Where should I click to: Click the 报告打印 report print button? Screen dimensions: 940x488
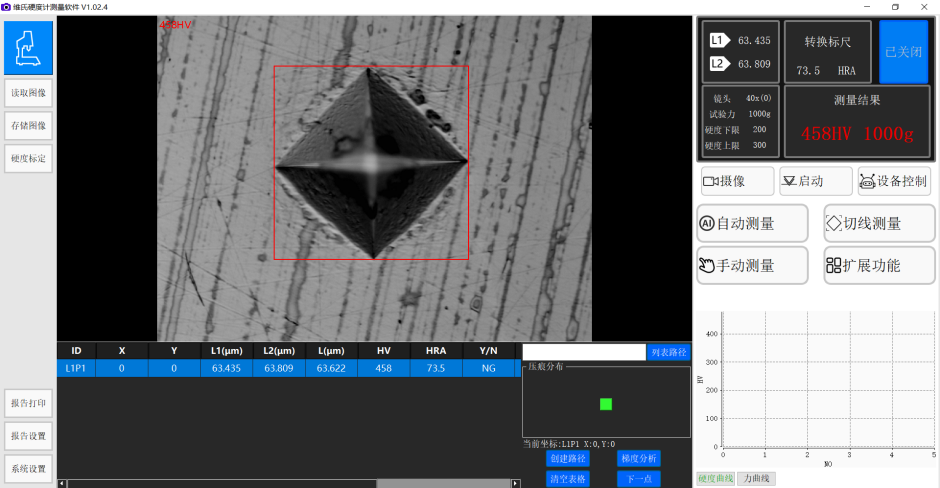tap(28, 404)
